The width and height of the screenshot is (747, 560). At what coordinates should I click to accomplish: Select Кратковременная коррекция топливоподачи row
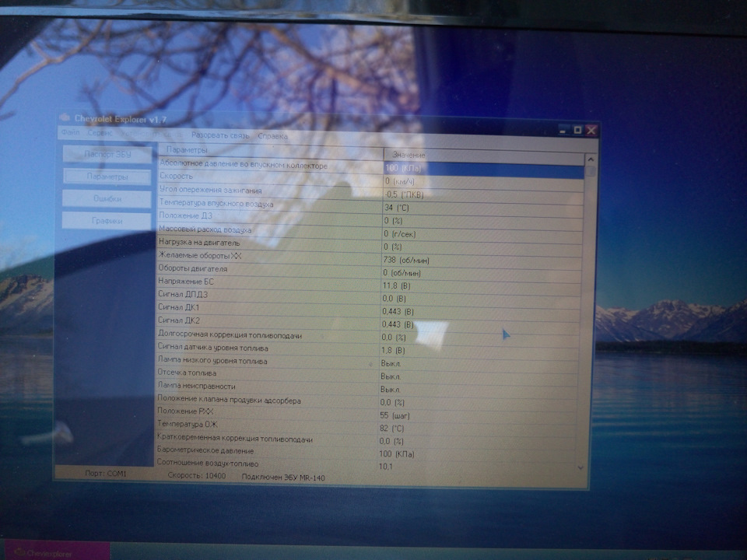(367, 439)
